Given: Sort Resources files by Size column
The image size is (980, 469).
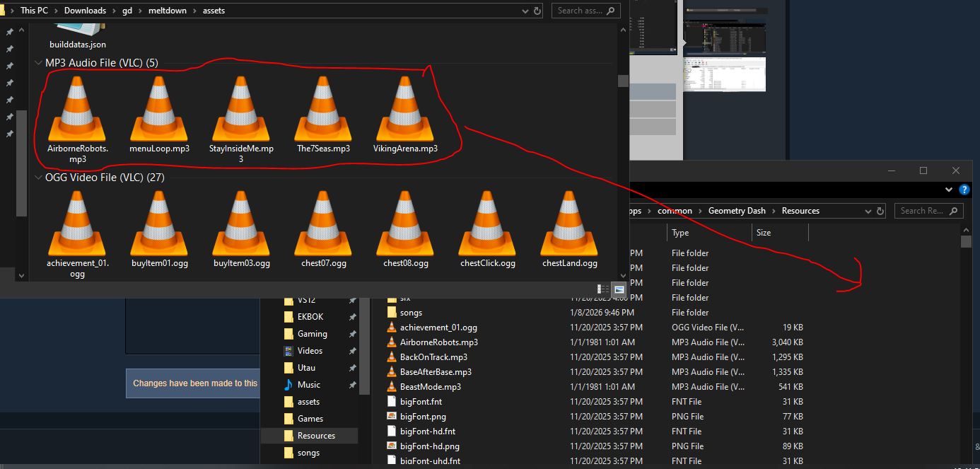Looking at the screenshot, I should tap(780, 233).
